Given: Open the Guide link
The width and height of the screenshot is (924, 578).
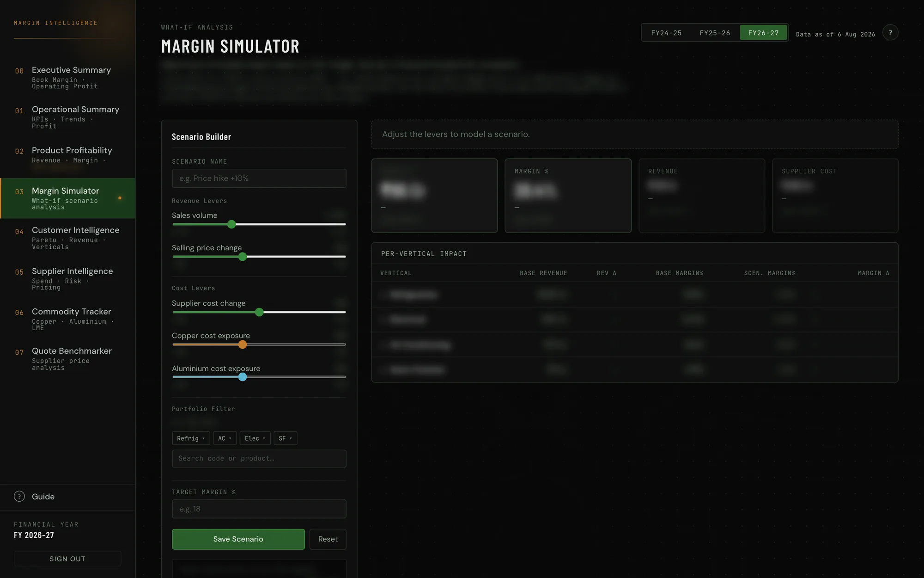Looking at the screenshot, I should click(x=43, y=496).
